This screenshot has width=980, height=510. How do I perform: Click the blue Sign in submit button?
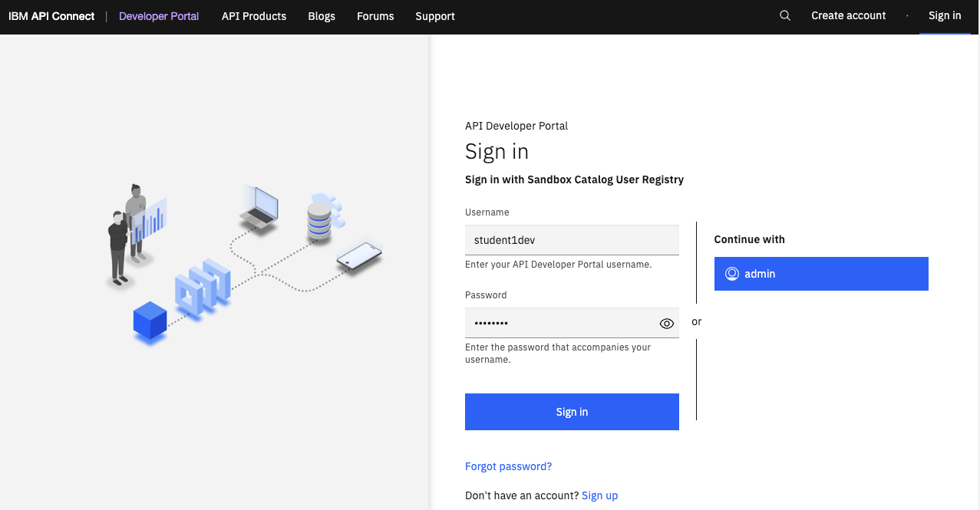pyautogui.click(x=572, y=412)
